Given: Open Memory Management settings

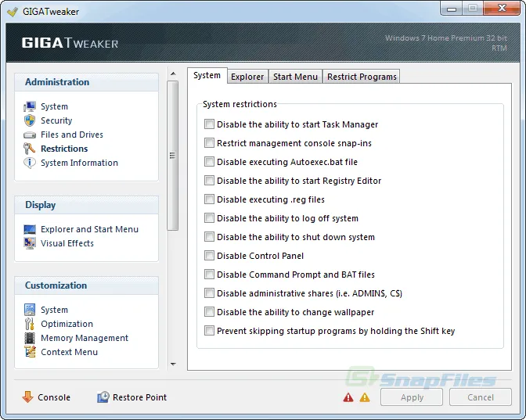Looking at the screenshot, I should click(x=85, y=338).
